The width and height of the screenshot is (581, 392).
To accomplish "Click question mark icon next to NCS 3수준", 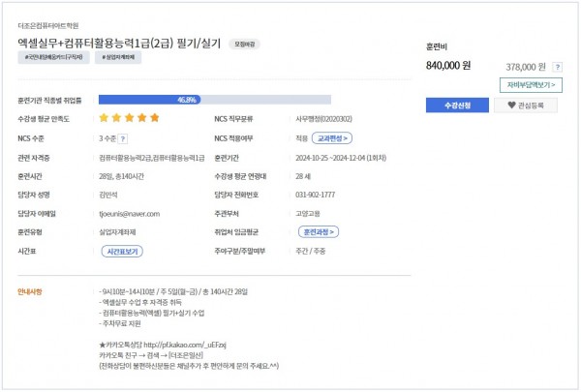I will point(123,139).
